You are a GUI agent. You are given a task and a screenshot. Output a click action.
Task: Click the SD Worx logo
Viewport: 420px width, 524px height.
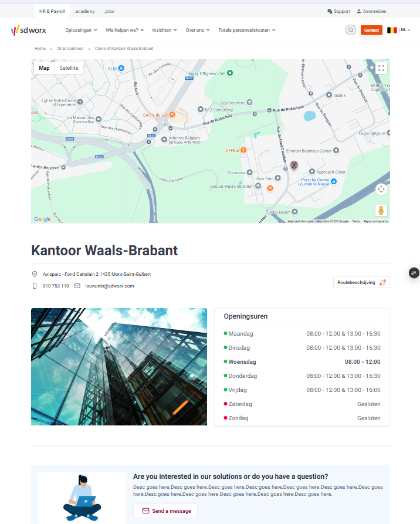(28, 30)
